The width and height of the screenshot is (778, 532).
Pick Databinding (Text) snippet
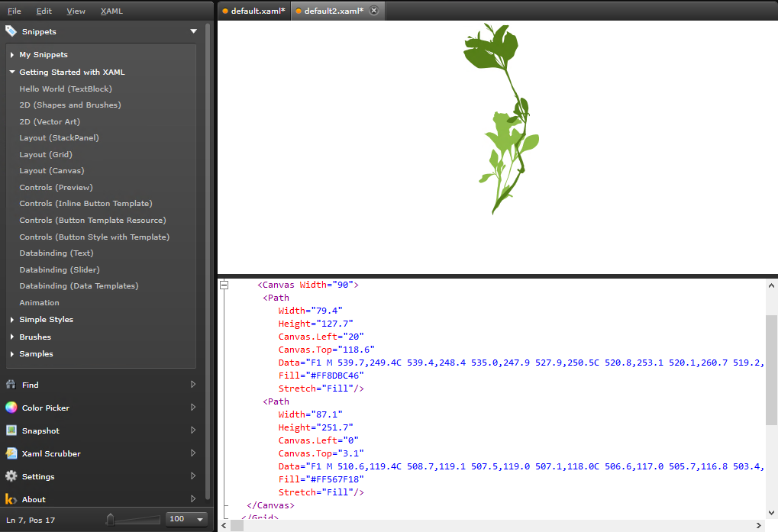pyautogui.click(x=56, y=253)
